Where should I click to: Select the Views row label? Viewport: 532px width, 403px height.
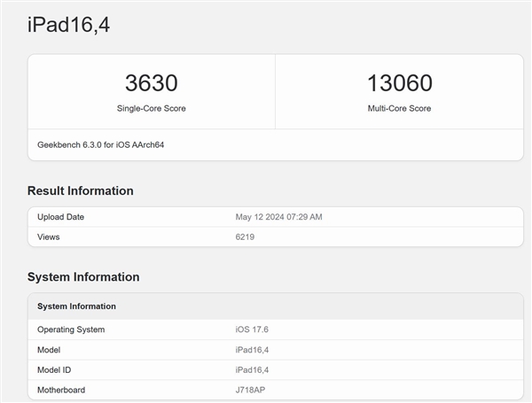[49, 236]
